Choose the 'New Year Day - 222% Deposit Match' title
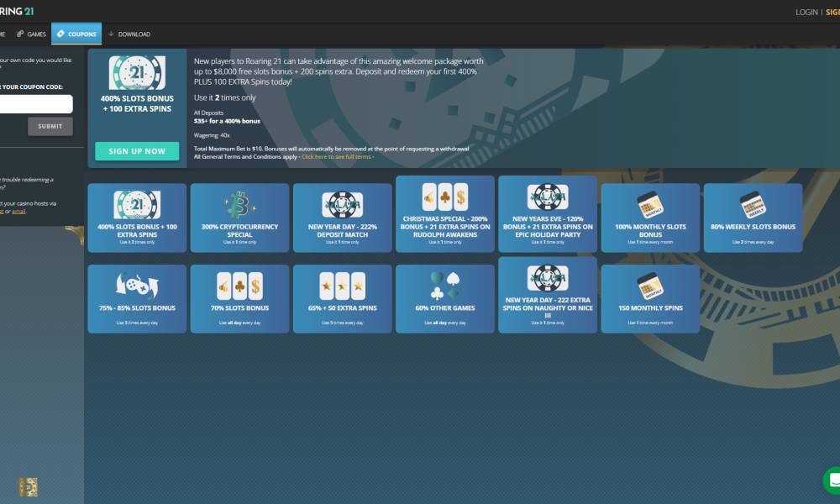The width and height of the screenshot is (840, 504). 343,231
